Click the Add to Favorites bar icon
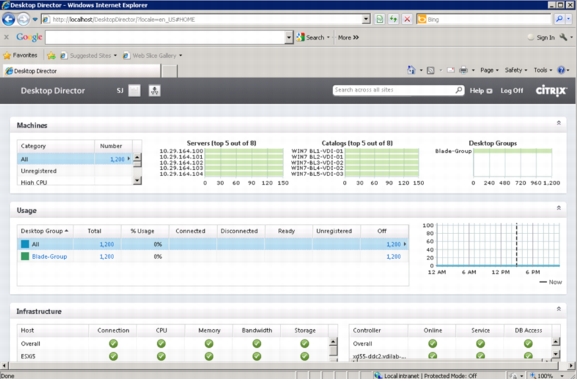 click(51, 56)
